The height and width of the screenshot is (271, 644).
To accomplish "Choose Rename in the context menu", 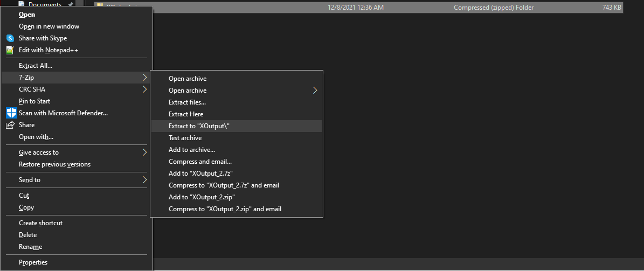I will pyautogui.click(x=30, y=247).
